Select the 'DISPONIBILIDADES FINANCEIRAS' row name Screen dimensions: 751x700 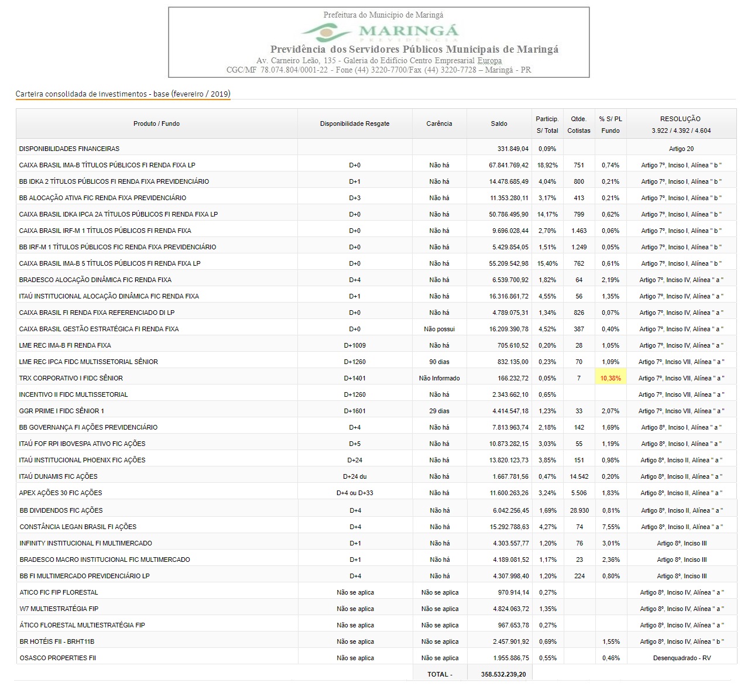tap(69, 149)
